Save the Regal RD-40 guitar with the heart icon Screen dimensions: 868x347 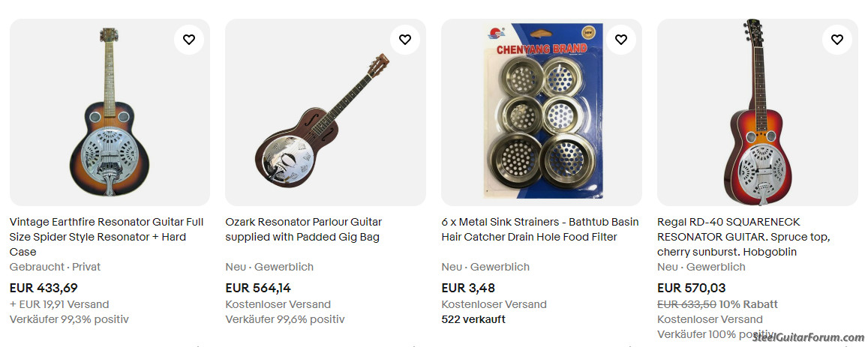tap(837, 40)
